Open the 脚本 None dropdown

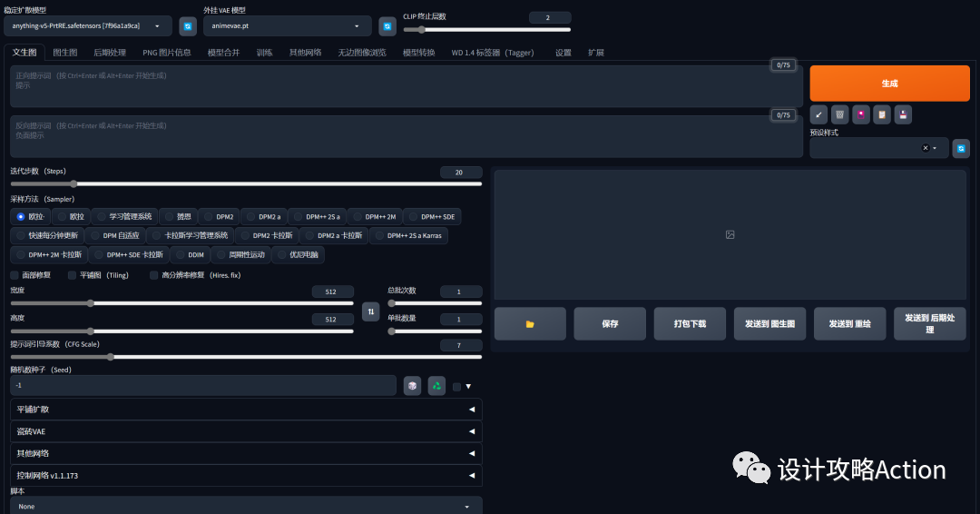(x=246, y=506)
